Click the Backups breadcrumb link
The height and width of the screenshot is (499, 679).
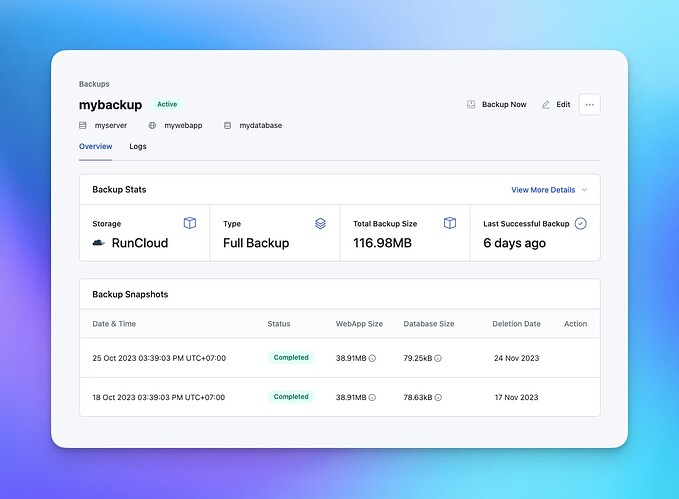point(94,84)
